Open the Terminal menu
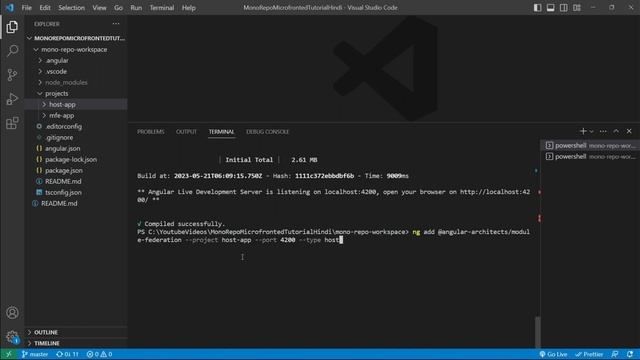Screen dimensions: 640x360 162,8
